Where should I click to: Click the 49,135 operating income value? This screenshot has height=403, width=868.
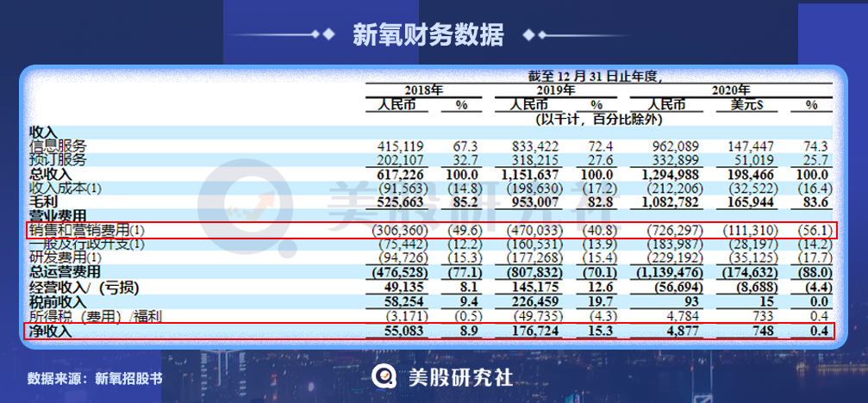403,288
